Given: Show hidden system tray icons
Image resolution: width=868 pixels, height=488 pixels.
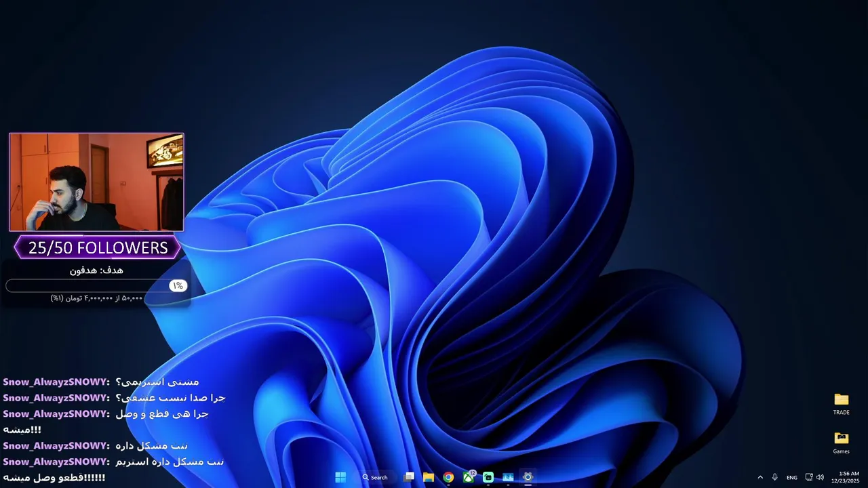Looking at the screenshot, I should click(760, 477).
